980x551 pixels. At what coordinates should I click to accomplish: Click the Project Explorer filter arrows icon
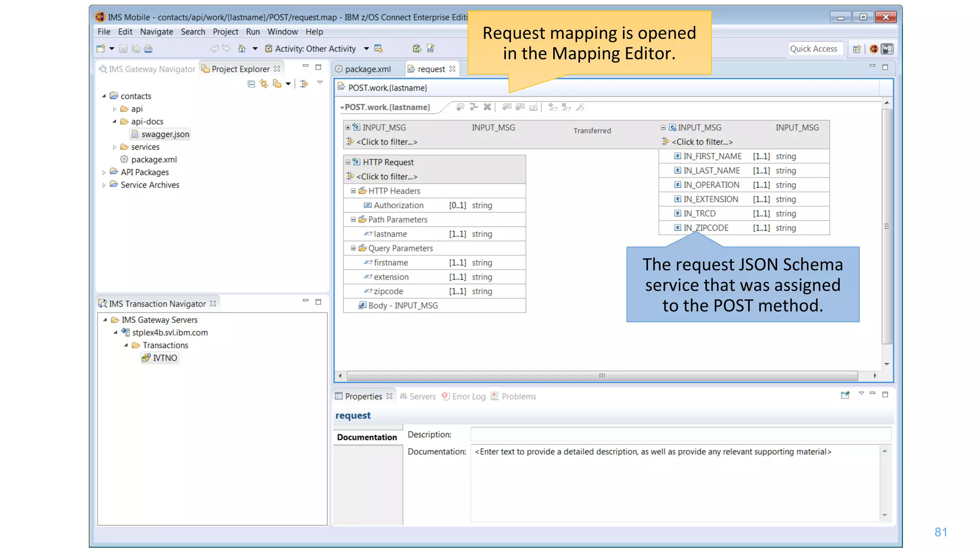tap(304, 84)
